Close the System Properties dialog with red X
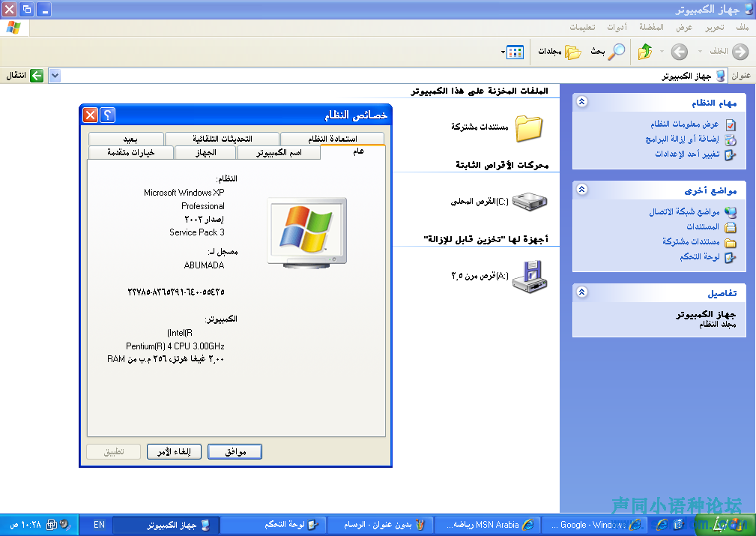 (x=90, y=115)
